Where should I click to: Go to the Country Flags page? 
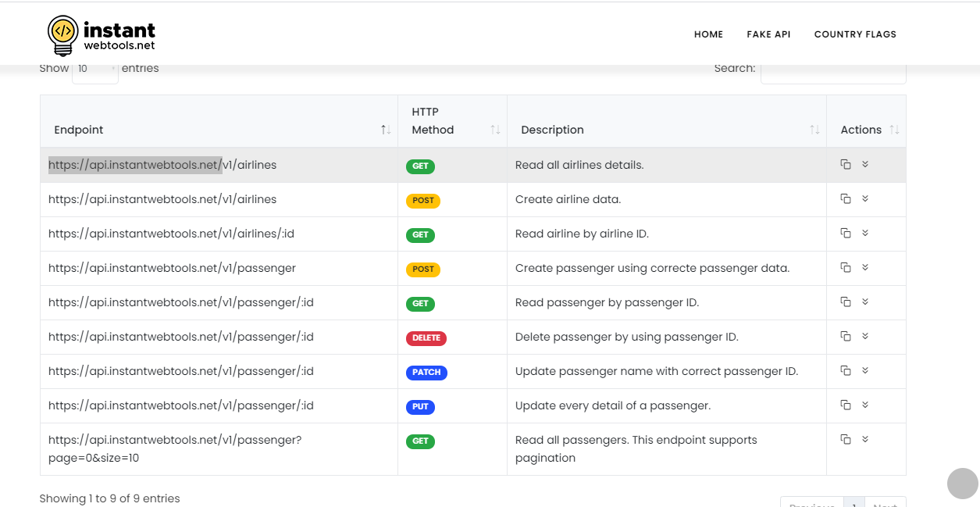click(x=855, y=34)
